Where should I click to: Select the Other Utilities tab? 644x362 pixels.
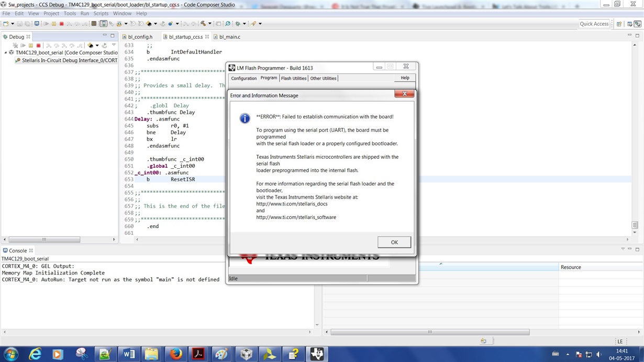(x=323, y=78)
